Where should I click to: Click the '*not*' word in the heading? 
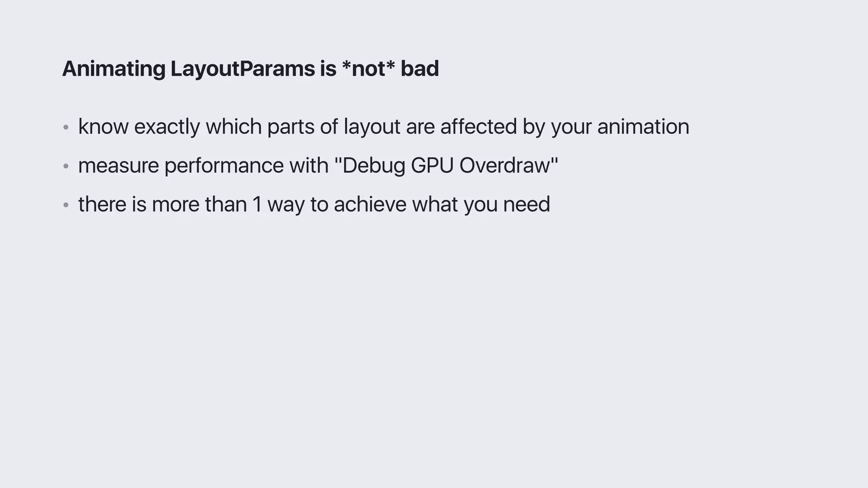point(368,69)
